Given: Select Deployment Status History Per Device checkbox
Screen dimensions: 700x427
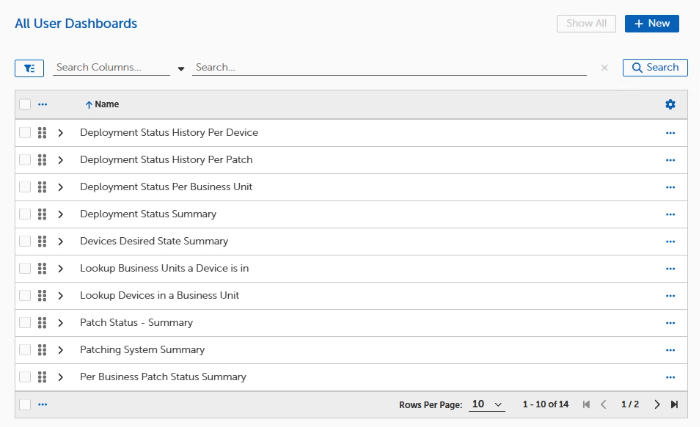Looking at the screenshot, I should (x=25, y=133).
